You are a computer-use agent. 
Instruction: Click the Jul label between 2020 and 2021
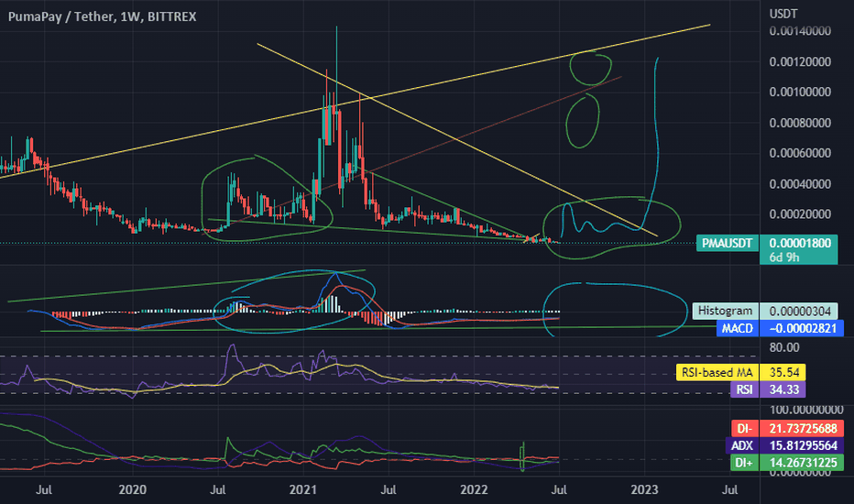pos(218,489)
